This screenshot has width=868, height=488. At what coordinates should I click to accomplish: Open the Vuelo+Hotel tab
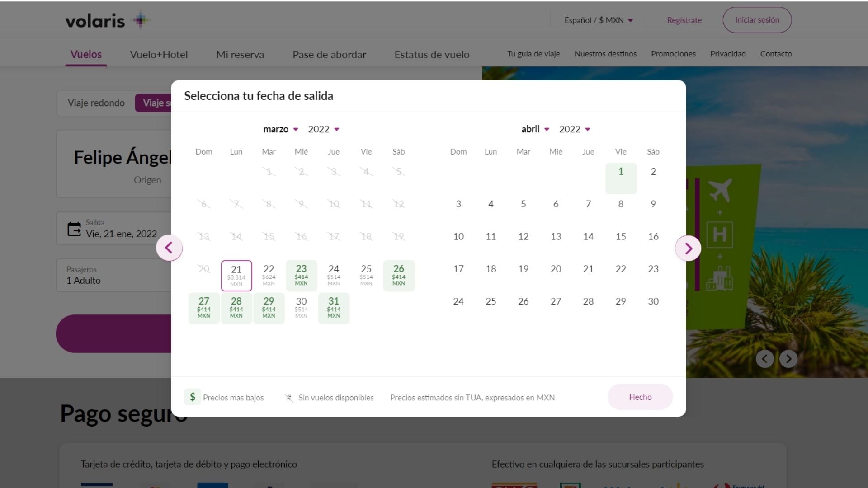click(159, 55)
